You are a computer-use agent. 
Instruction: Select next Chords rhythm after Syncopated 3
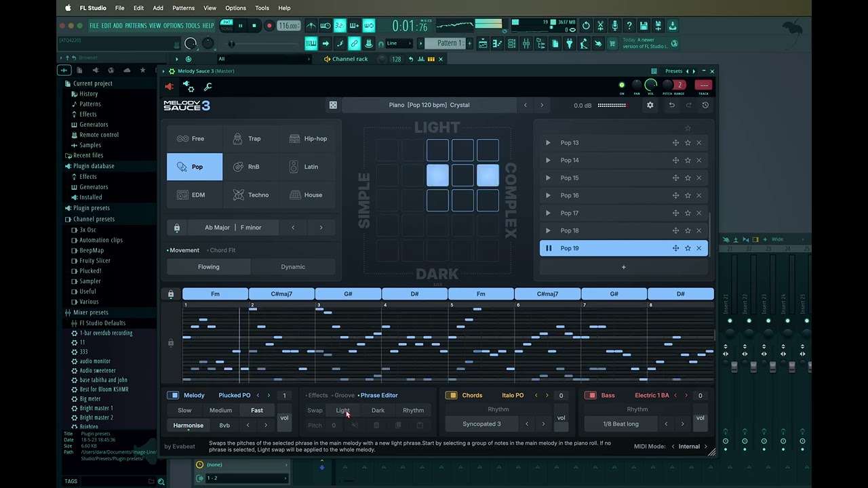pos(543,424)
